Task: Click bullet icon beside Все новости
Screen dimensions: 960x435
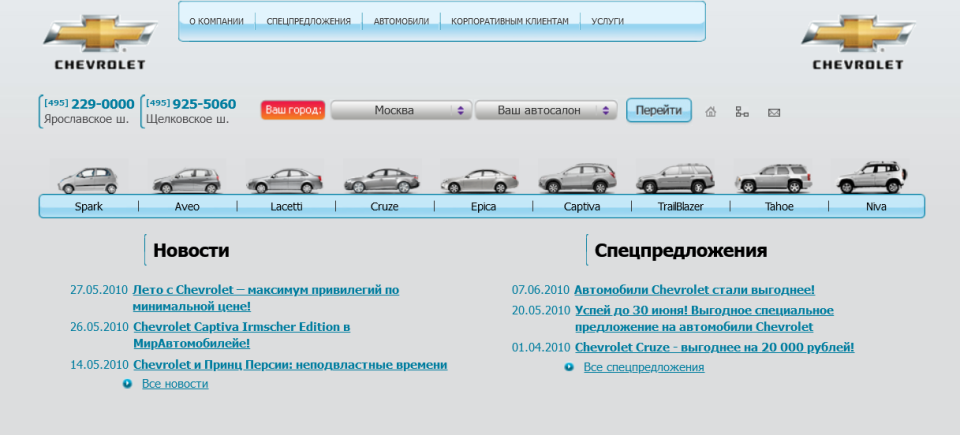Action: tap(127, 384)
